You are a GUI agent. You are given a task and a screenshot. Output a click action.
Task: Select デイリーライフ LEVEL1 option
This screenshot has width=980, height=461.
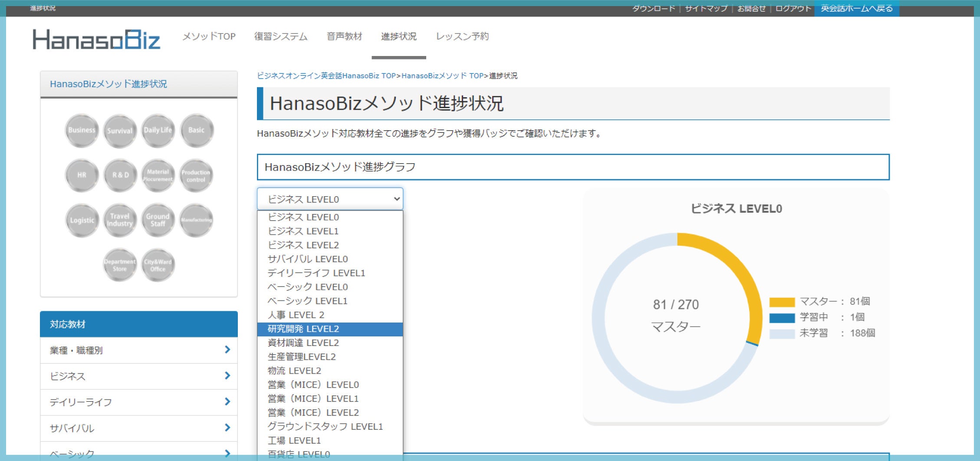pyautogui.click(x=330, y=273)
